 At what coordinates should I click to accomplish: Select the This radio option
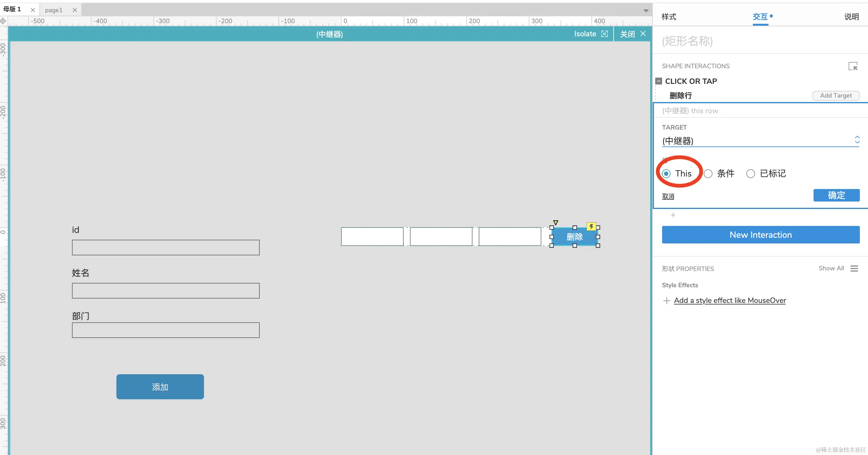pos(666,174)
